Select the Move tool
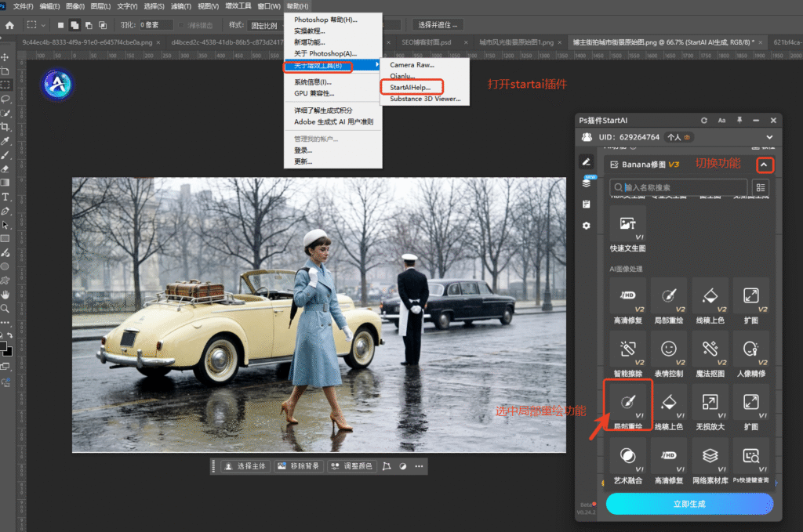This screenshot has width=803, height=532. [5, 57]
